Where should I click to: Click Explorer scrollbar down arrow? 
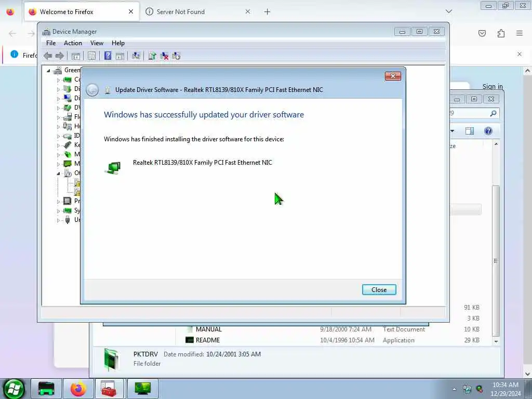(x=496, y=341)
